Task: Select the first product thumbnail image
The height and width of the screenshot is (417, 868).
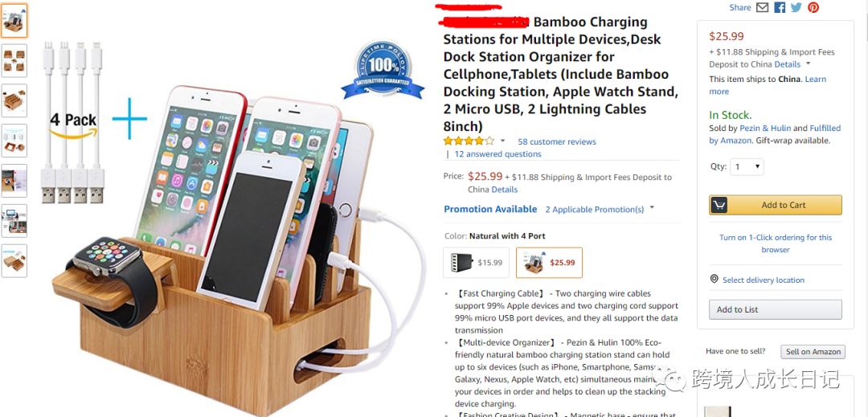Action: pyautogui.click(x=14, y=20)
